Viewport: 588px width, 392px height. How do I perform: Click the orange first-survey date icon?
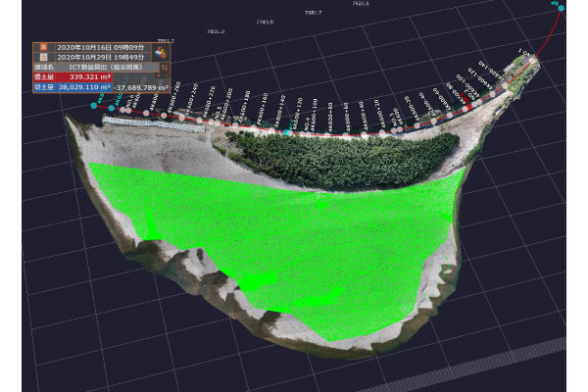[42, 46]
